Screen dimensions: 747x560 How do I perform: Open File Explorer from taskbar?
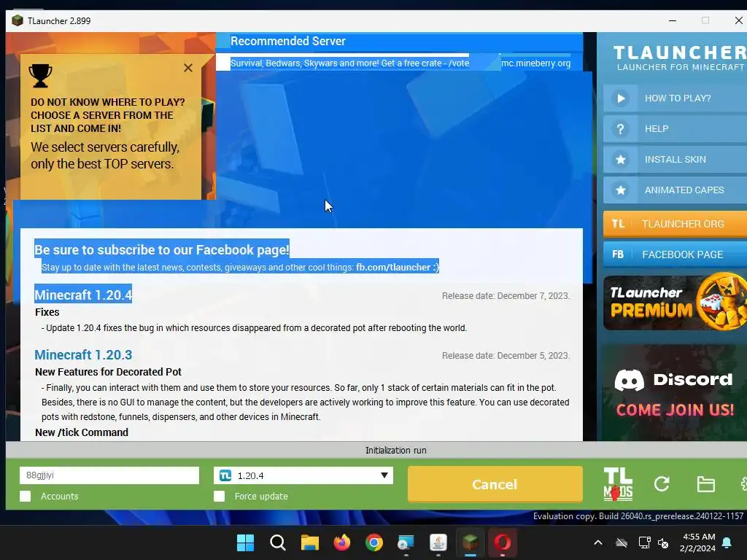tap(309, 542)
